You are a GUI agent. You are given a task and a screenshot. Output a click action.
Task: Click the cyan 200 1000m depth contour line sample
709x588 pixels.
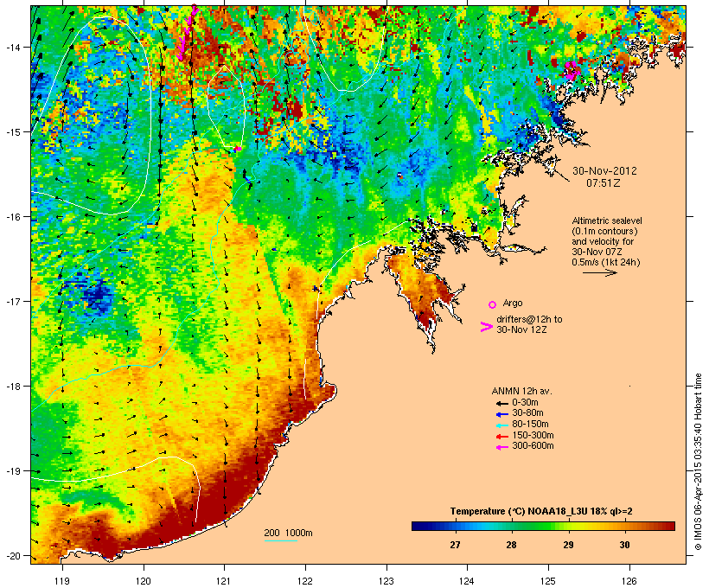[x=280, y=540]
